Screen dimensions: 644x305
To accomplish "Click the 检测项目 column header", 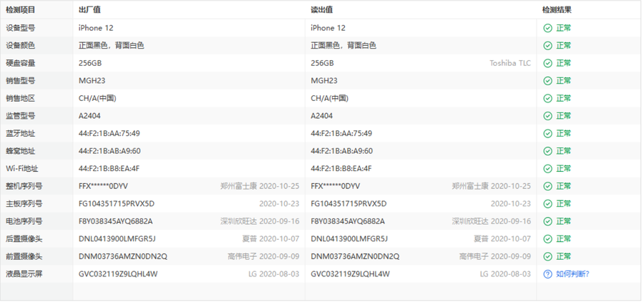I will pos(21,10).
